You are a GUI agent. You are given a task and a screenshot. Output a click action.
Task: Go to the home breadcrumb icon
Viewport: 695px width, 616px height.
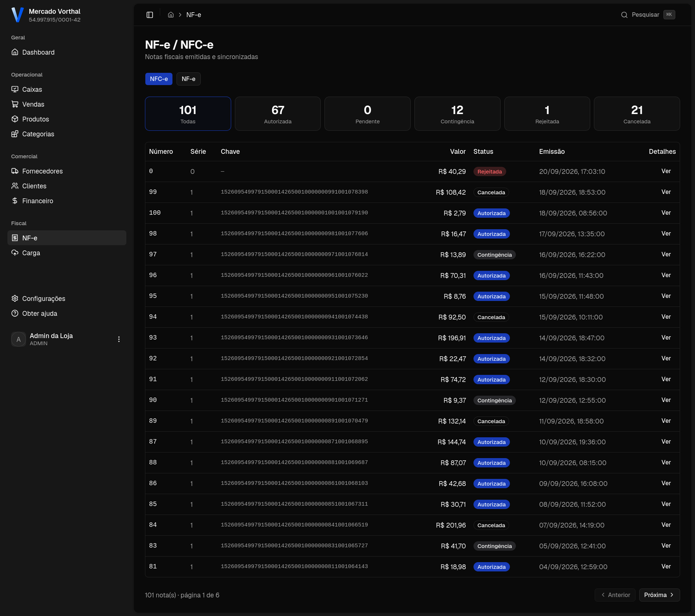pos(171,15)
